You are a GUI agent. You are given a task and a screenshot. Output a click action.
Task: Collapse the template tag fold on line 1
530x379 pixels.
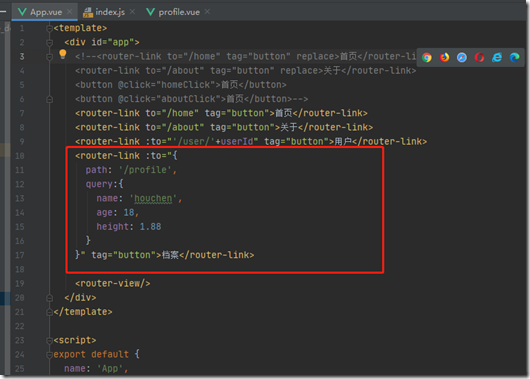[x=49, y=28]
